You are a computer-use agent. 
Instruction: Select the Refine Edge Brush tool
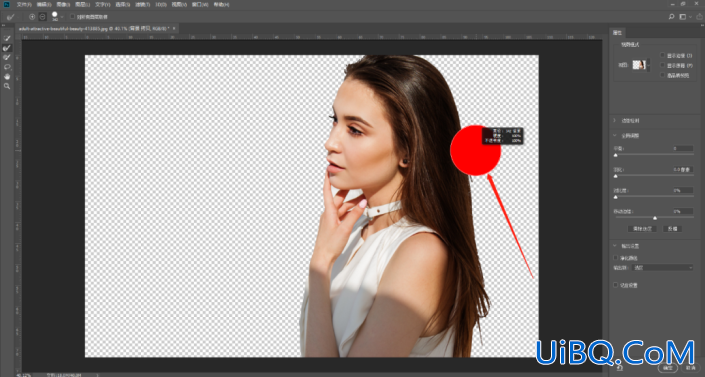[x=7, y=48]
